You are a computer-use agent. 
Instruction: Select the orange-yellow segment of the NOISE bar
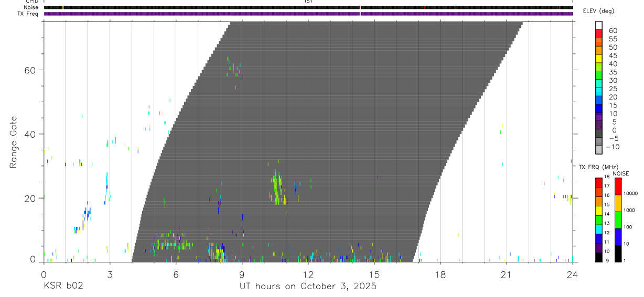point(618,203)
